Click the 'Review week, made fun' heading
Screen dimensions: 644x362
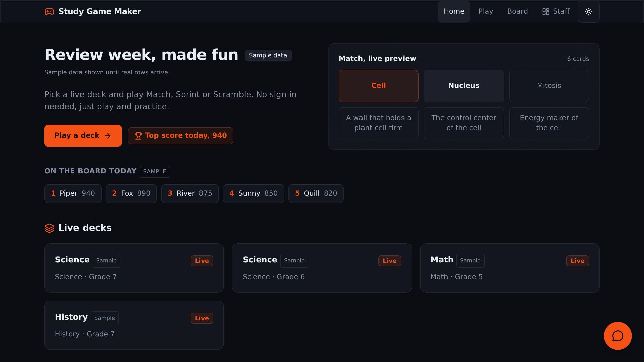141,55
